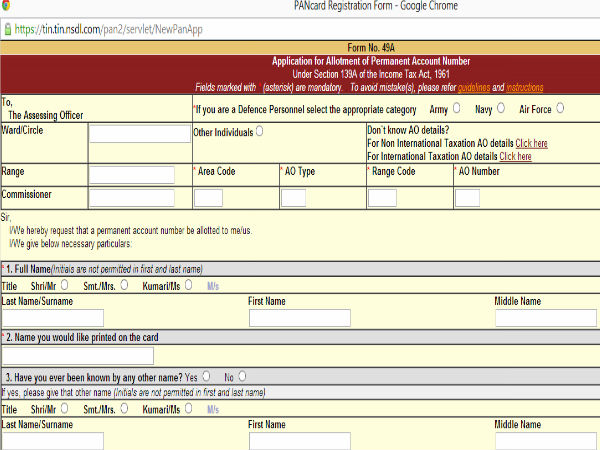Choose Smt./Mrs. title in Full Name section
Image resolution: width=600 pixels, height=450 pixels.
[123, 284]
